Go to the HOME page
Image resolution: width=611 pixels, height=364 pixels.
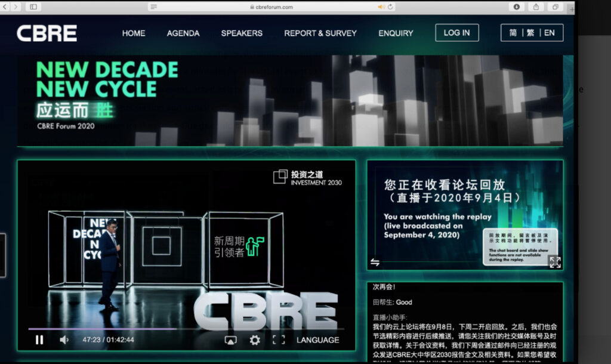(134, 33)
